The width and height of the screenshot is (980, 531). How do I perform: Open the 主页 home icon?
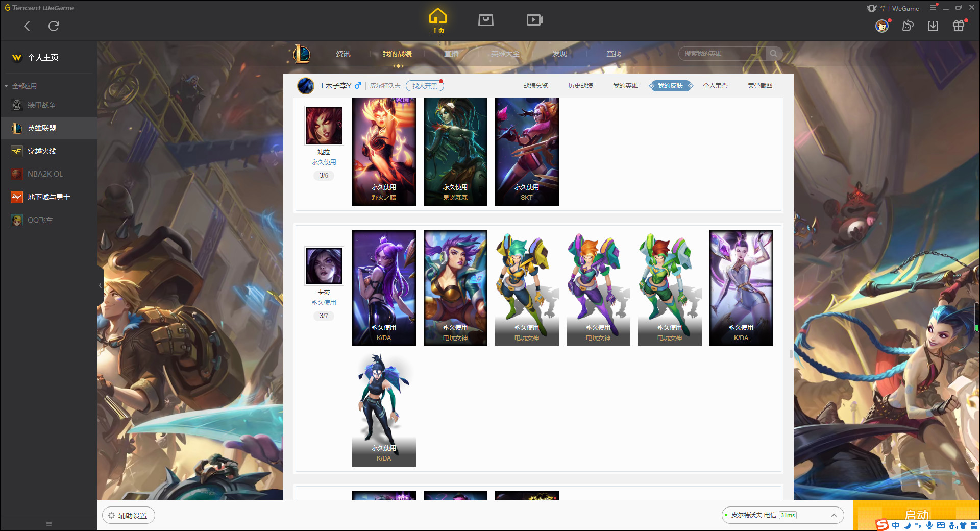(x=438, y=21)
